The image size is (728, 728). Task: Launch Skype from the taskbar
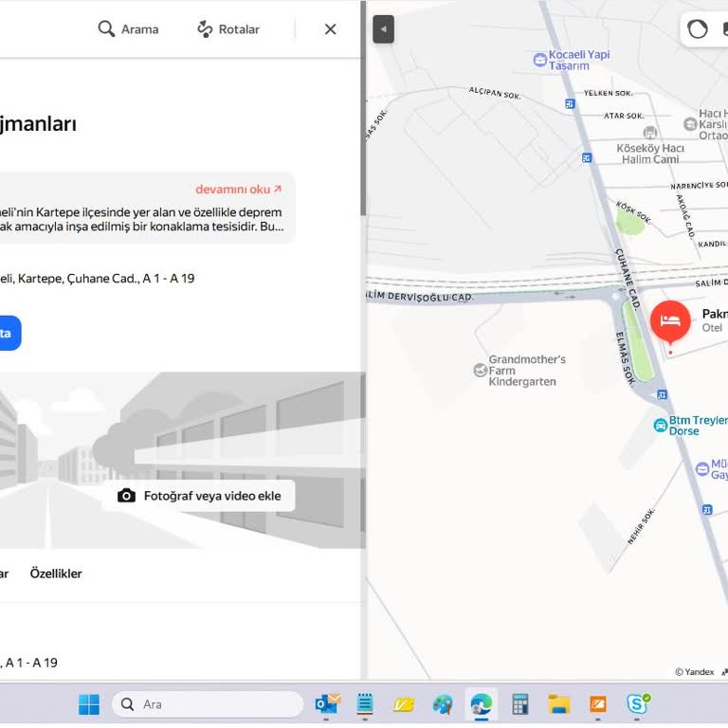(636, 704)
